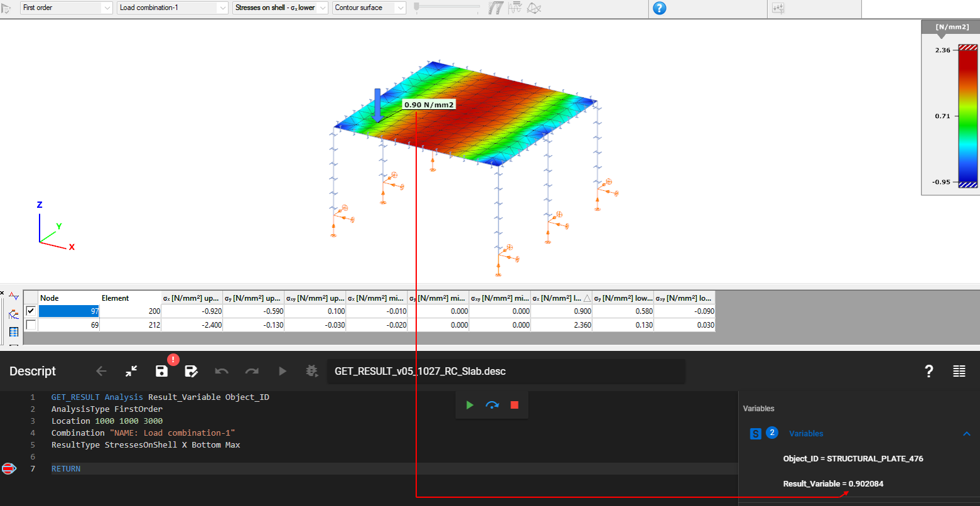
Task: Run script with green play button
Action: [x=470, y=405]
